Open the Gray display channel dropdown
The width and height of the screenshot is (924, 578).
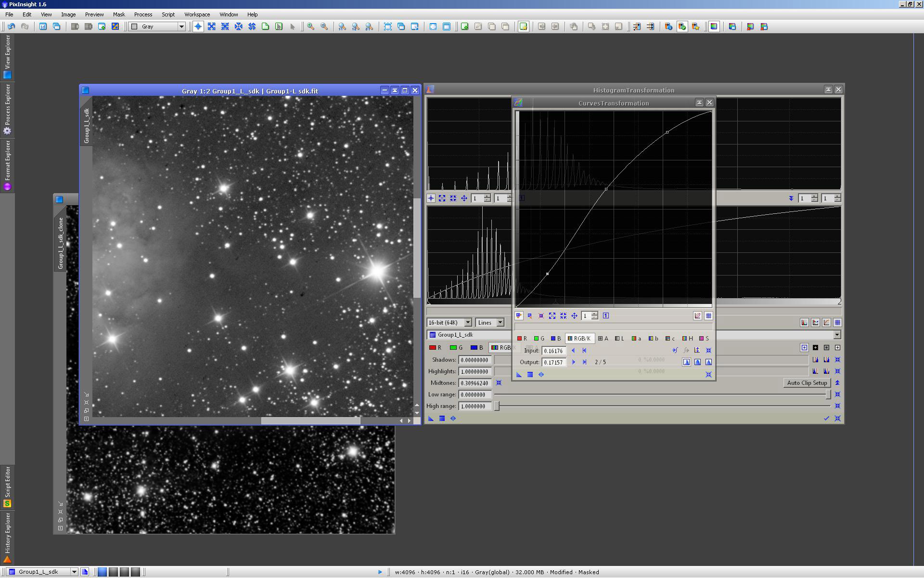[157, 26]
